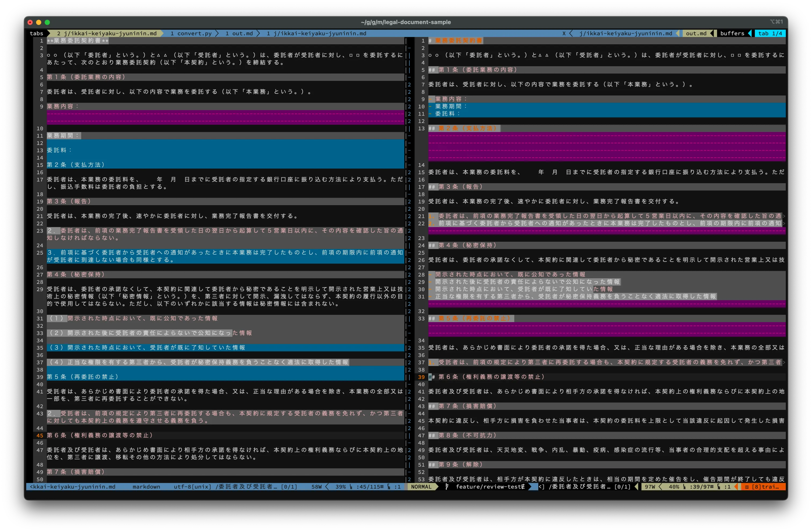This screenshot has height=532, width=812.
Task: Switch to the out.md tab page
Action: [x=239, y=33]
